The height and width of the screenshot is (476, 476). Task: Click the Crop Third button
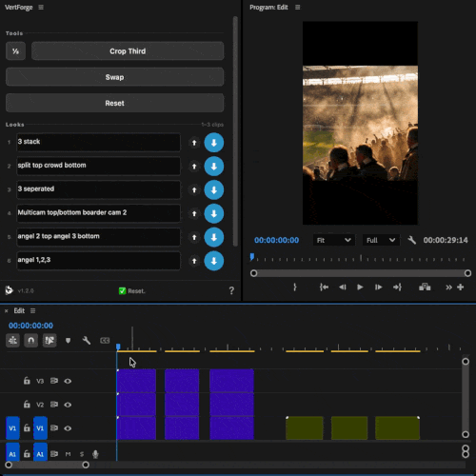coord(128,51)
